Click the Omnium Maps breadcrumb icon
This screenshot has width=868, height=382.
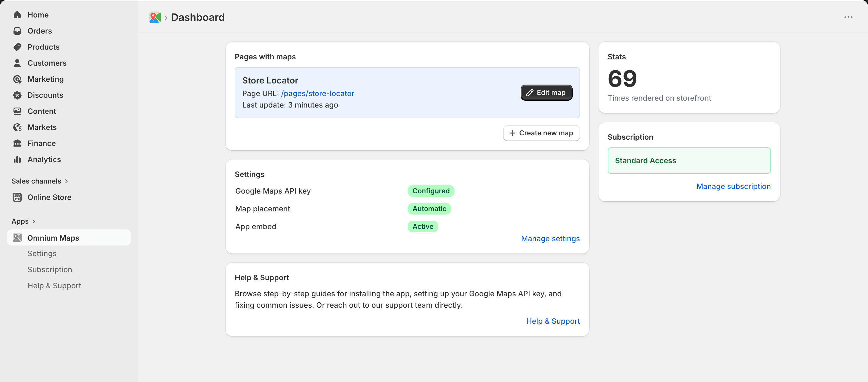[155, 17]
